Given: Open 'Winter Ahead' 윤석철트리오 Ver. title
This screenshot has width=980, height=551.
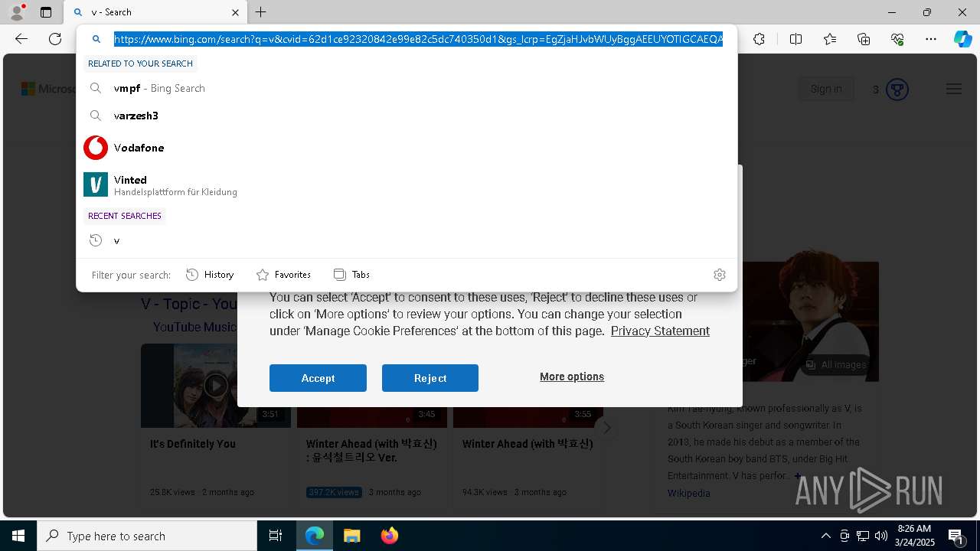Looking at the screenshot, I should pyautogui.click(x=371, y=451).
